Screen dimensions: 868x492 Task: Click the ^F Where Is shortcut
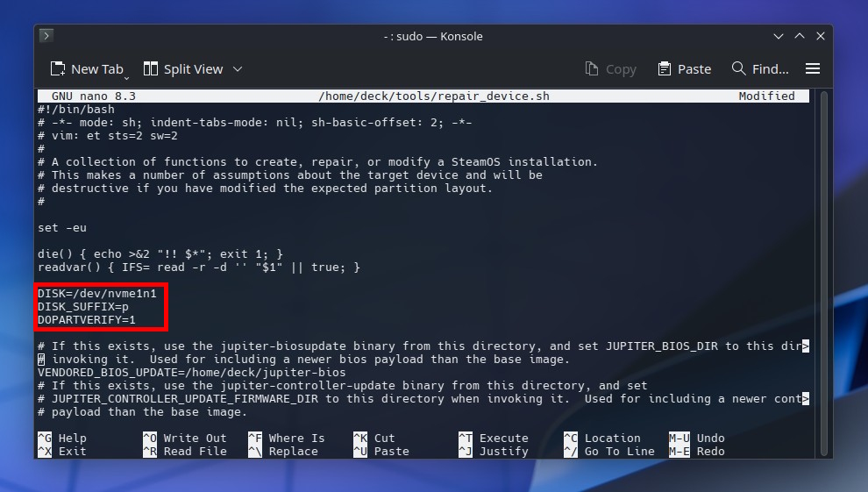(286, 438)
